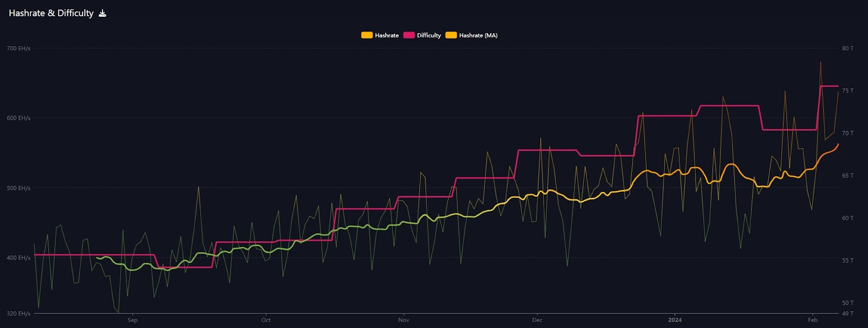The image size is (868, 328).
Task: Click the Hashrate (MA) legend swatch
Action: click(451, 35)
